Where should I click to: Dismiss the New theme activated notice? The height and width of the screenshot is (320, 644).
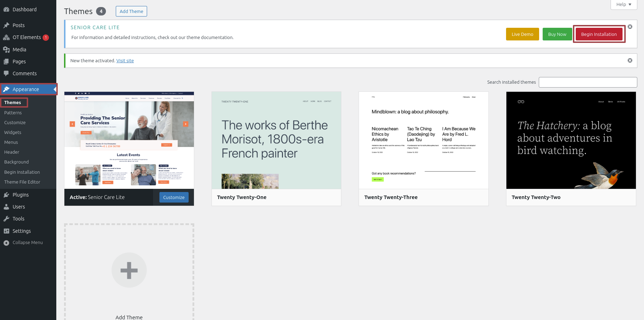(630, 60)
